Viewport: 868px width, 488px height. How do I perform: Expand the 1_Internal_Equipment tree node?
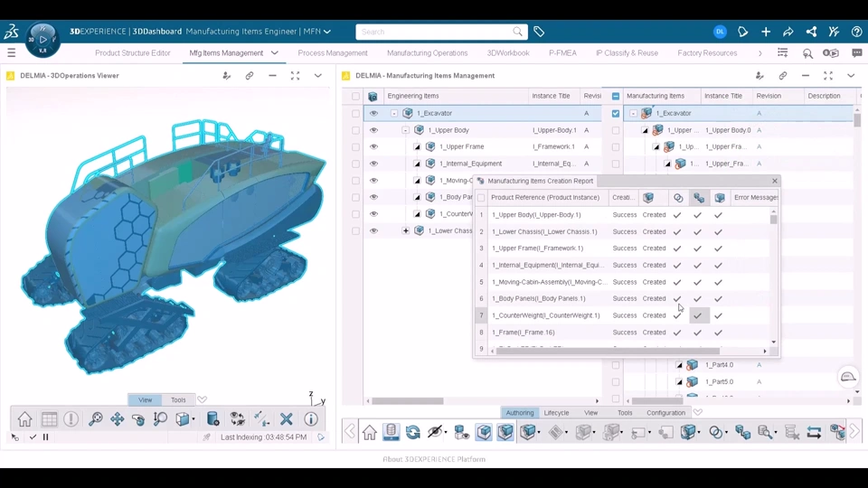click(x=418, y=164)
